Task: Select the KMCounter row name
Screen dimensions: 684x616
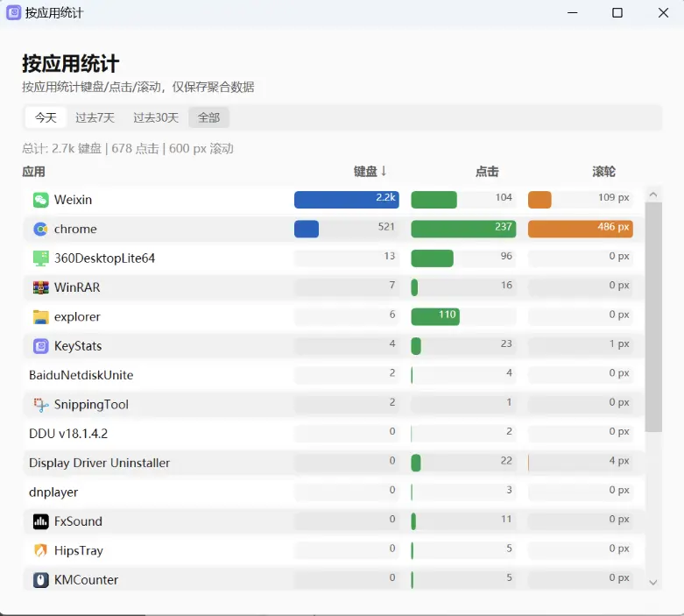Action: coord(86,580)
